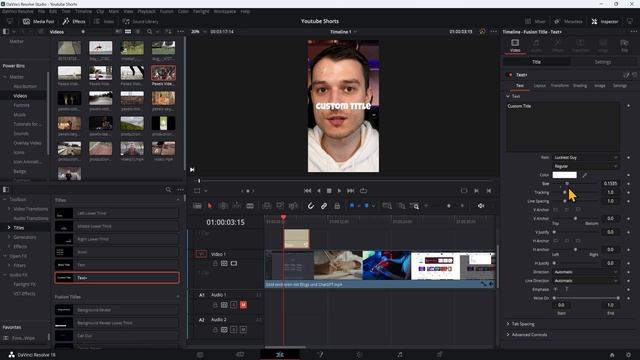The width and height of the screenshot is (640, 360).
Task: Open the Lucknest Guy font dropdown
Action: 586,158
